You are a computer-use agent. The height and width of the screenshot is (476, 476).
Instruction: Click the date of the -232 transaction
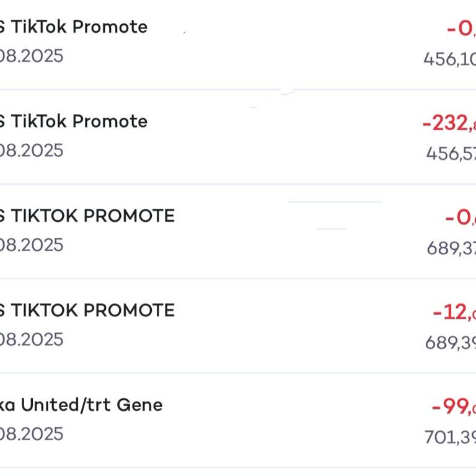pos(31,151)
